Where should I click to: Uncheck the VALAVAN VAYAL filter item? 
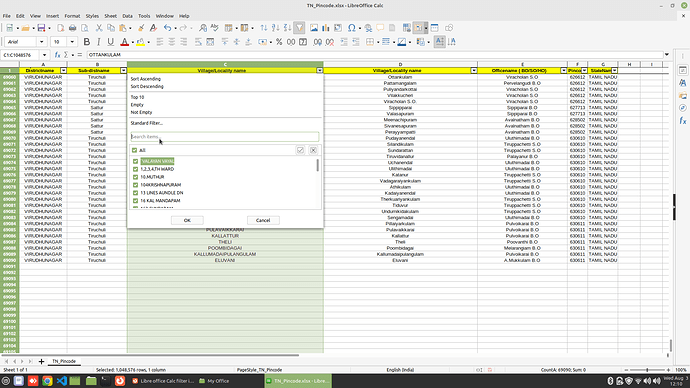[136, 161]
